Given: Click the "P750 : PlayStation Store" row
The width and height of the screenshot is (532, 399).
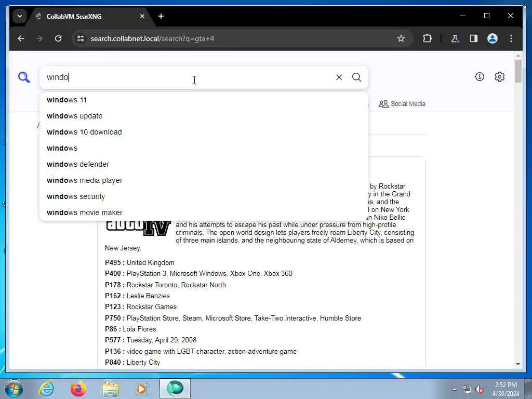Looking at the screenshot, I should 233,318.
